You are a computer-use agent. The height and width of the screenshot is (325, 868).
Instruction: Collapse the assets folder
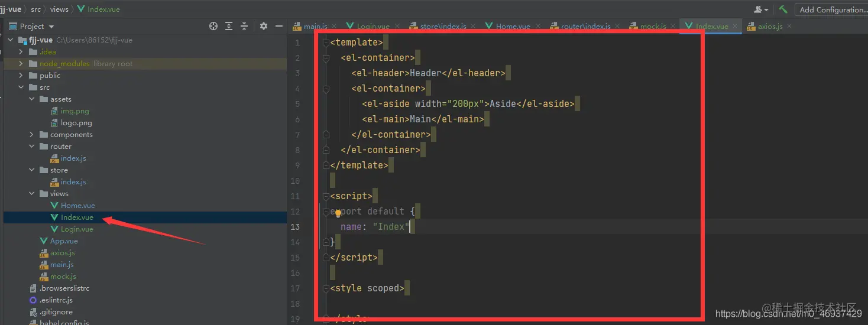point(32,99)
